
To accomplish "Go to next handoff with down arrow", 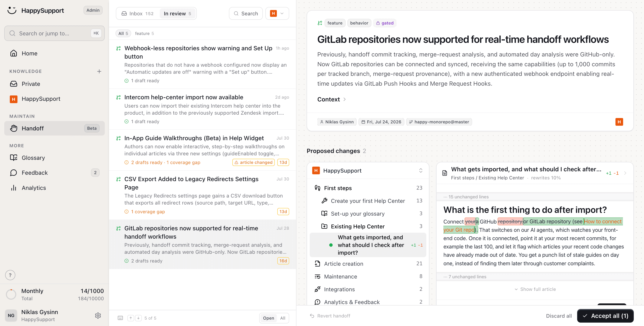I will 138,318.
